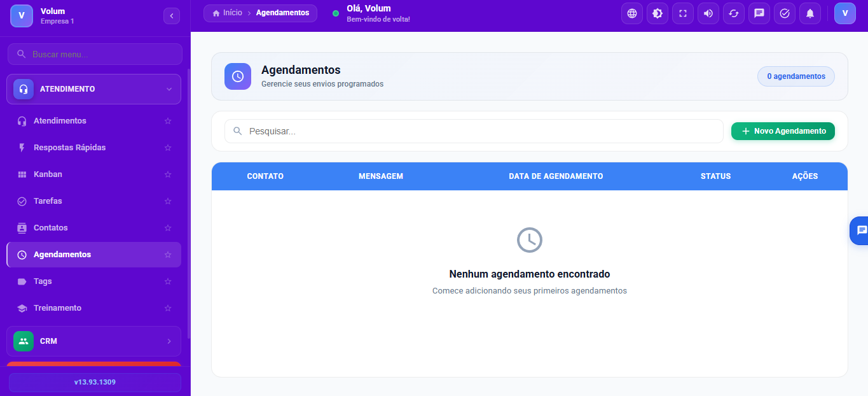The width and height of the screenshot is (868, 396).
Task: Open Kanban in the sidebar
Action: point(93,174)
